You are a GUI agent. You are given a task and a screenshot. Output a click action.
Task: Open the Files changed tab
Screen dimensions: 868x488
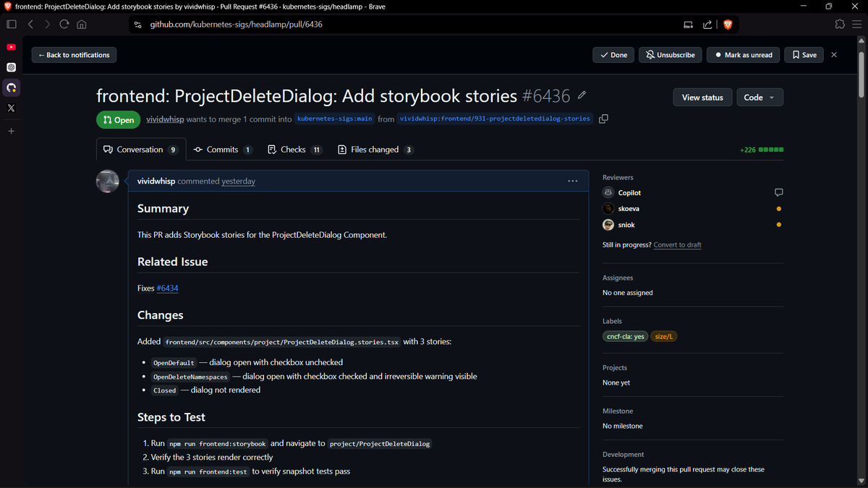pyautogui.click(x=375, y=150)
